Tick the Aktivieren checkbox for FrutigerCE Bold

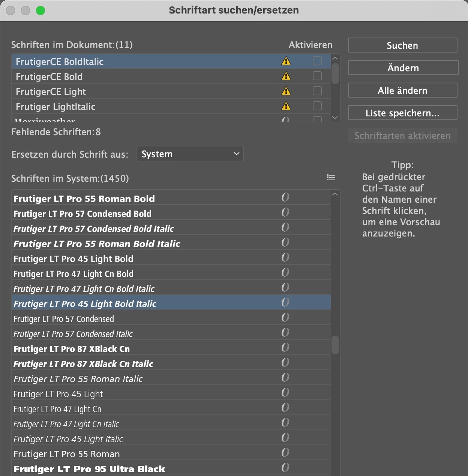click(x=317, y=76)
